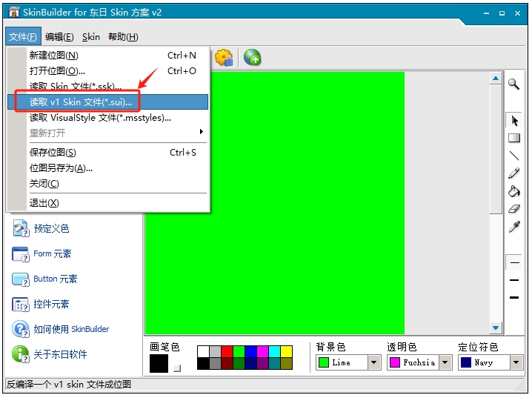Pick the red swatch in the palette

227,351
